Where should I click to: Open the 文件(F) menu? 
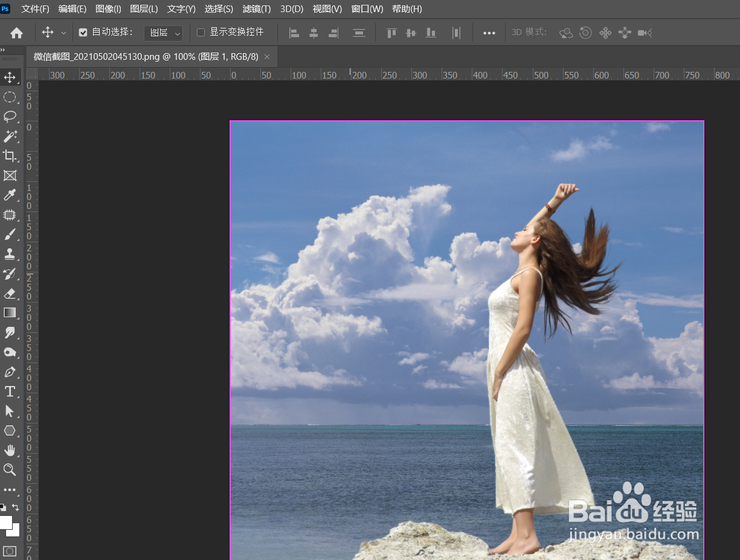pyautogui.click(x=35, y=9)
